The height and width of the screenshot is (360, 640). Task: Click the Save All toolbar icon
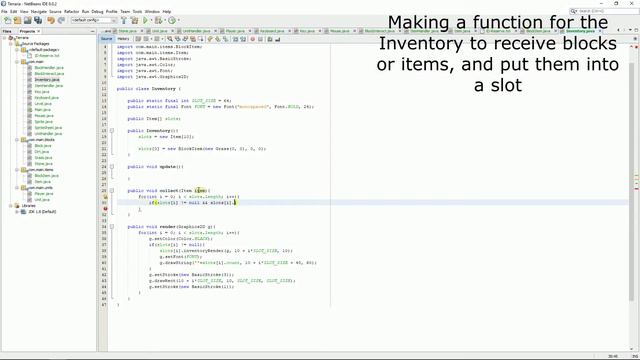tap(38, 20)
